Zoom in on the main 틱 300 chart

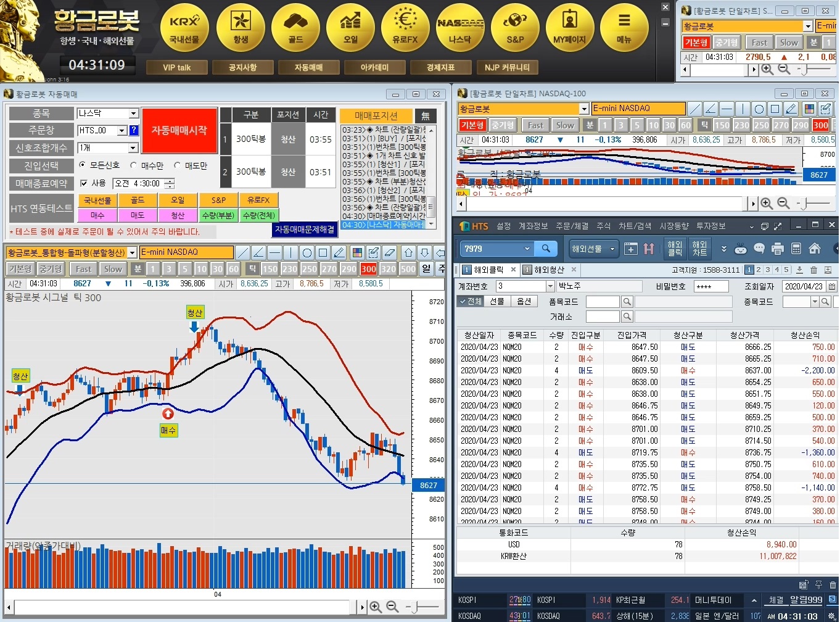click(x=375, y=607)
